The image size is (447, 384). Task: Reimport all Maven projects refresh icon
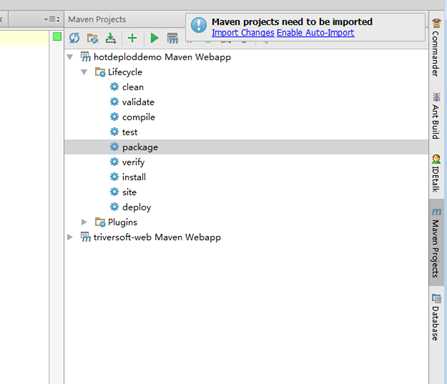tap(74, 38)
